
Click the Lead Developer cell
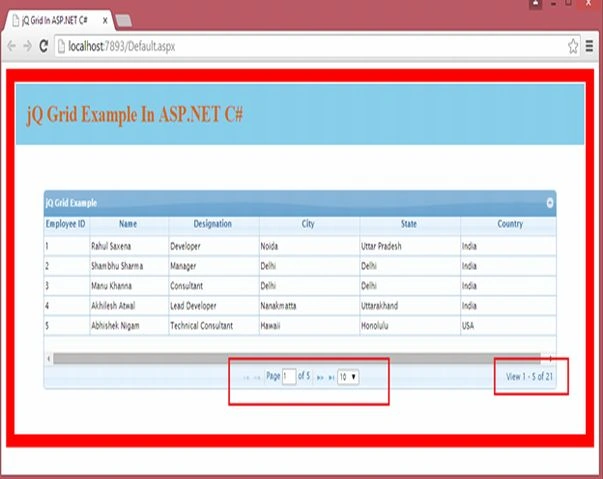[x=214, y=306]
